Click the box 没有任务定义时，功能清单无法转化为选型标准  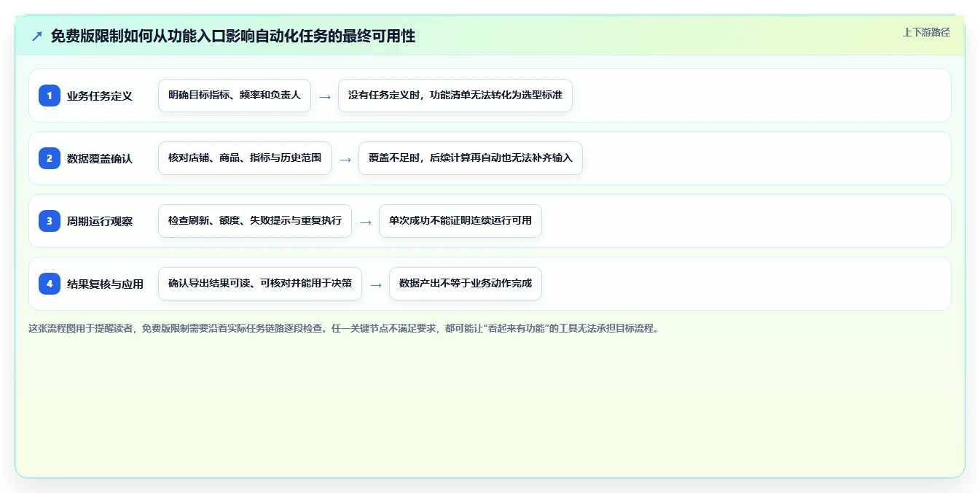455,96
